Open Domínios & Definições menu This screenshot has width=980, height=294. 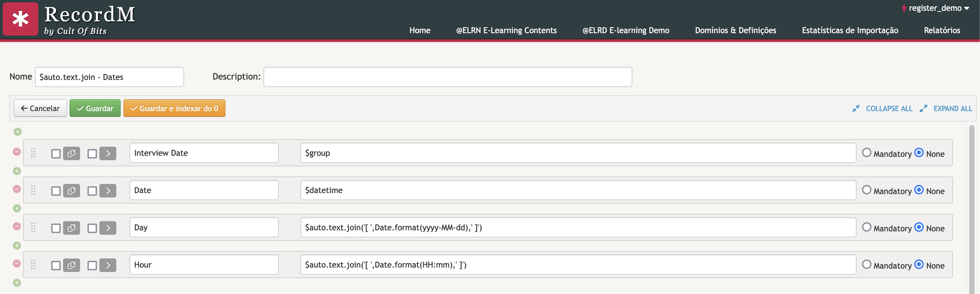(736, 30)
